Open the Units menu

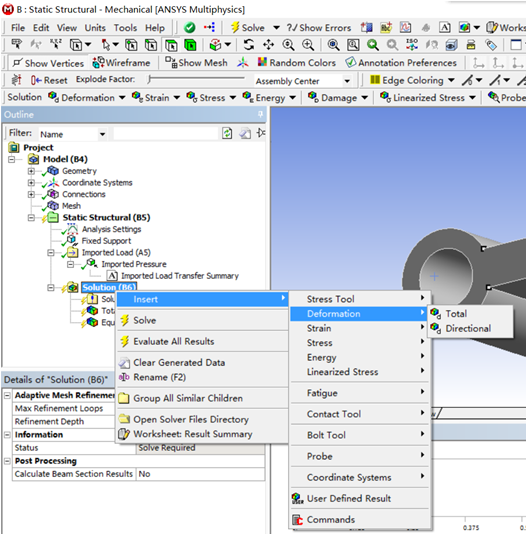pos(95,28)
